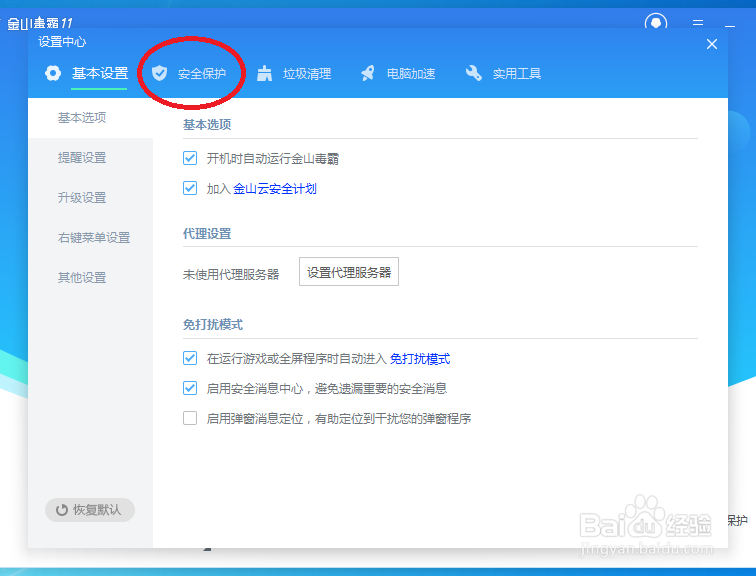Click the 代理设置 section heading
Image resolution: width=756 pixels, height=576 pixels.
207,234
